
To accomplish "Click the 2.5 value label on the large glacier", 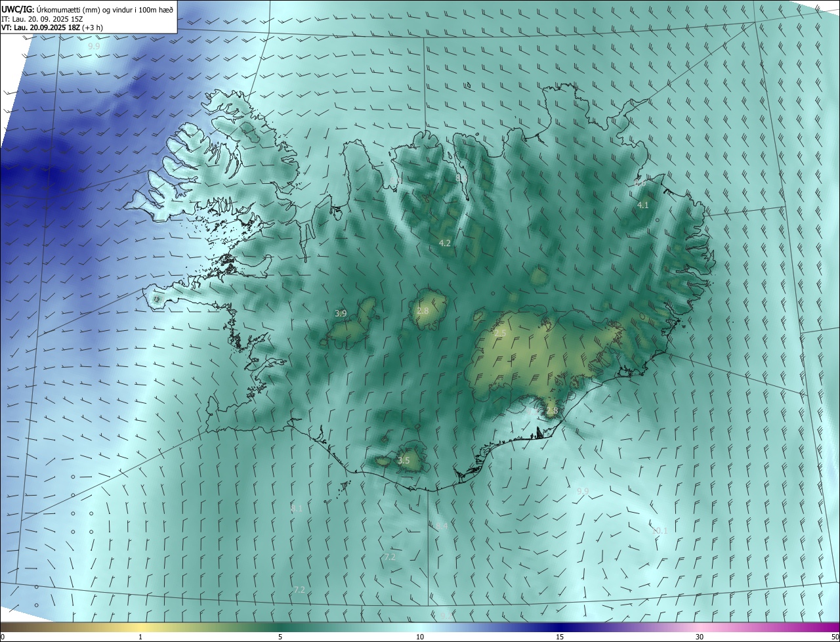I will 500,334.
